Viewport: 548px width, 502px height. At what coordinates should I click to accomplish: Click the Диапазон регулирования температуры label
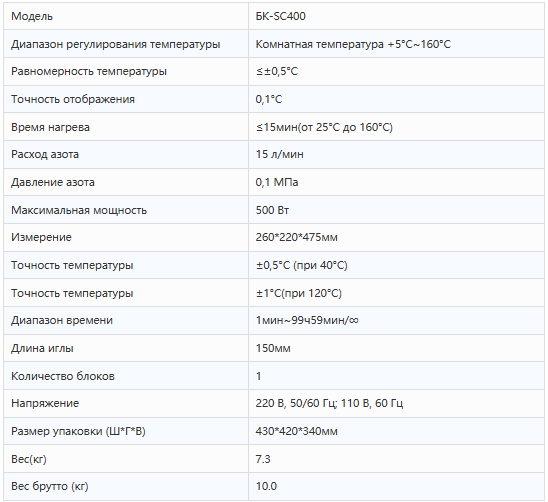(x=115, y=44)
